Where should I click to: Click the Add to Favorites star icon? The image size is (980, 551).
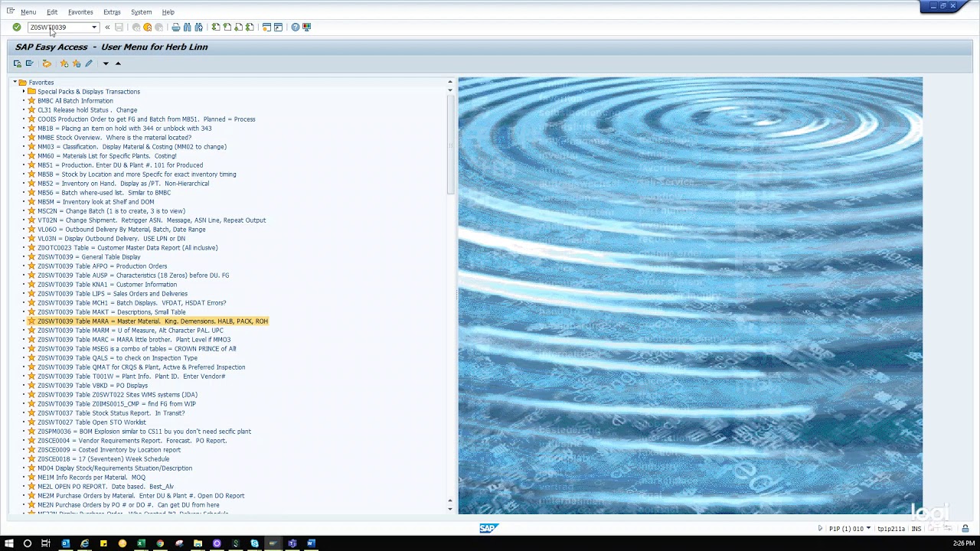click(x=64, y=64)
